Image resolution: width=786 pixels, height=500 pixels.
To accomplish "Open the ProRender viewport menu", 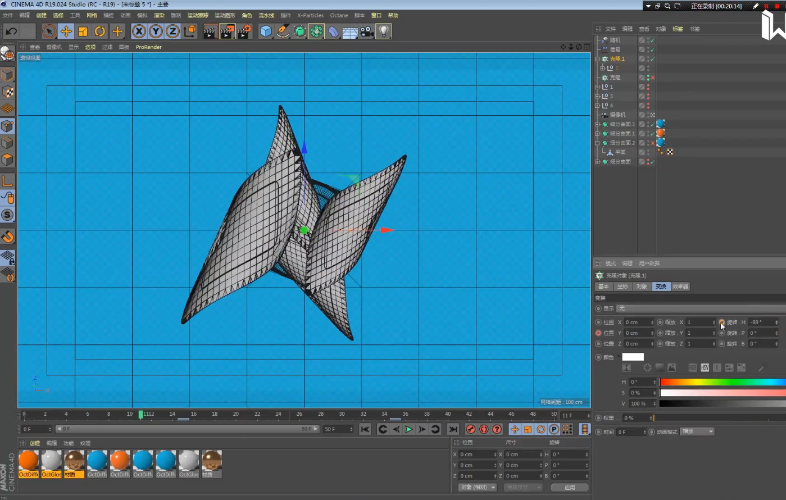I will point(148,47).
